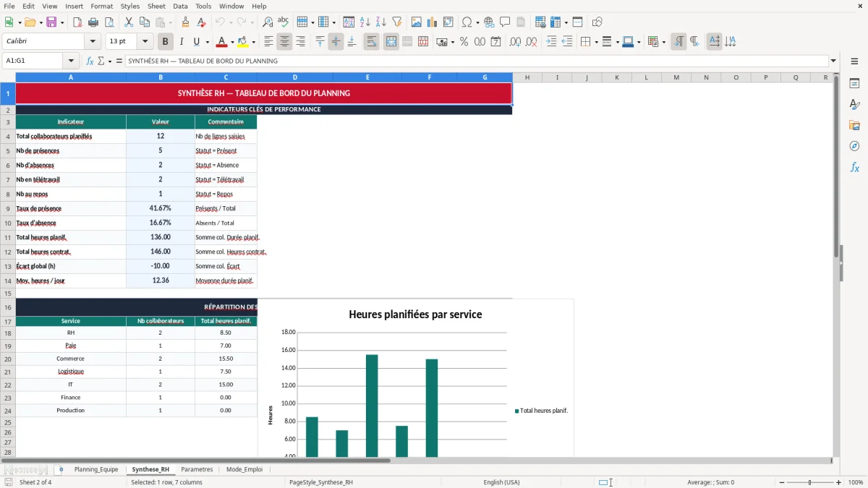Click Sort Descending icon

click(380, 22)
